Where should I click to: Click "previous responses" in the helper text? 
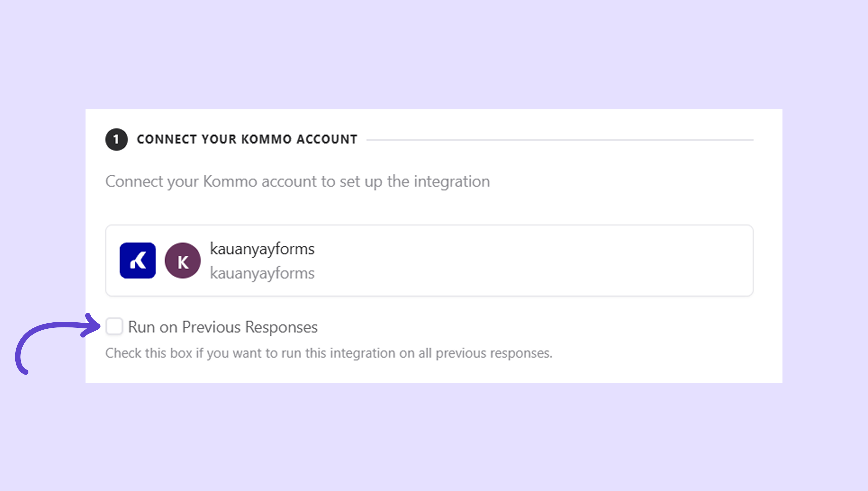494,353
